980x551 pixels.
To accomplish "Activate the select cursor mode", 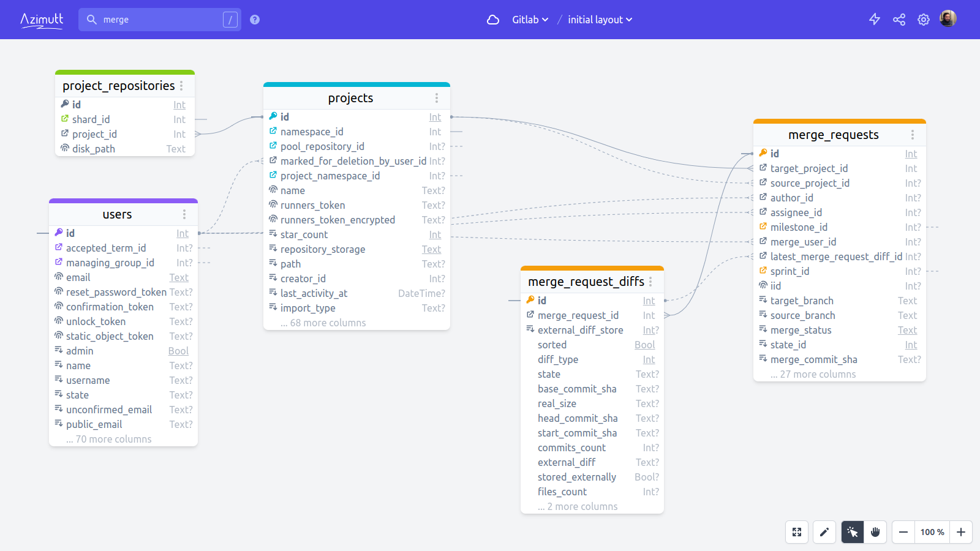I will (x=853, y=532).
